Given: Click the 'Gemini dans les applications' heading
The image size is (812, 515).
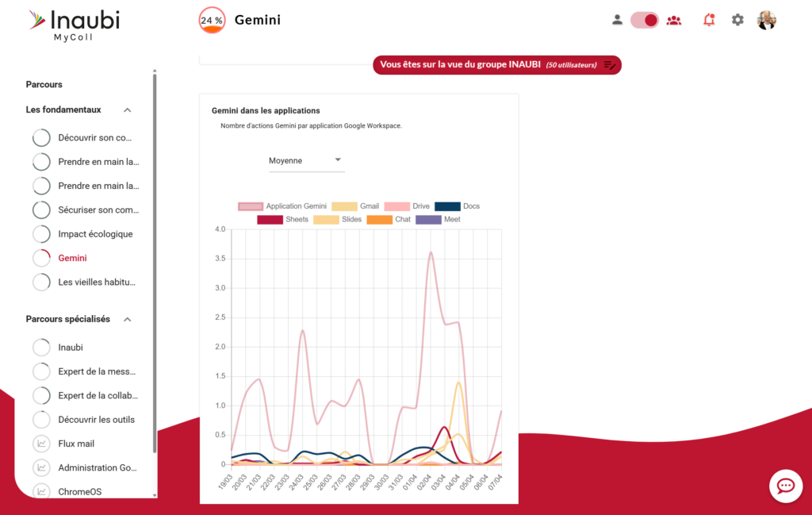Looking at the screenshot, I should tap(266, 111).
